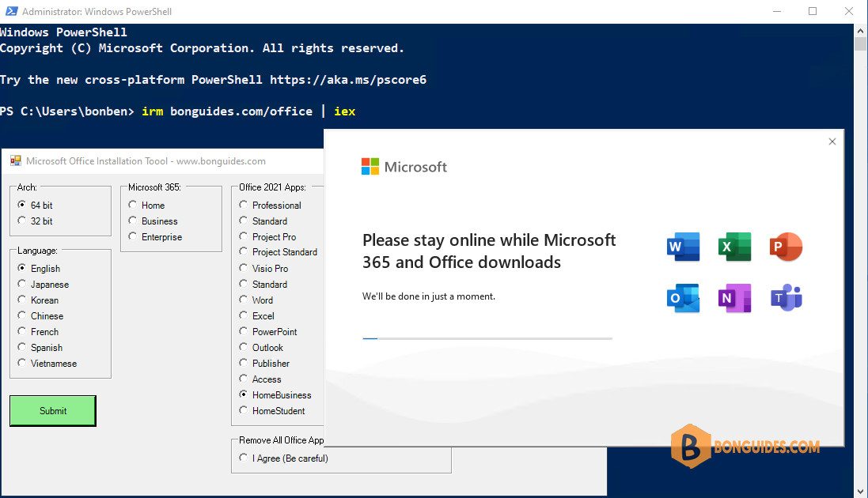Click the PowerShell vertical scrollbar thumb
Viewport: 868px width, 498px height.
point(860,43)
